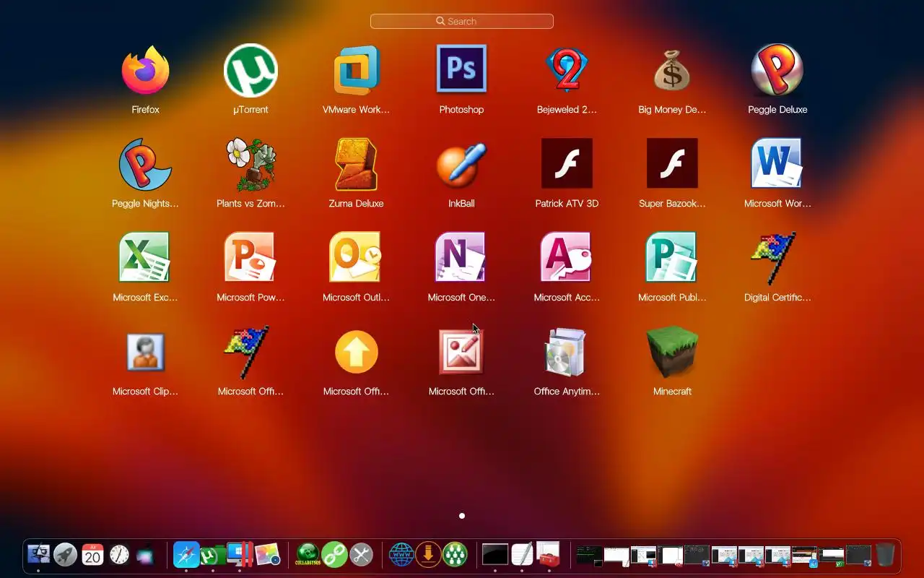Open the green chain link icon in dock
Image resolution: width=924 pixels, height=578 pixels.
(x=334, y=555)
